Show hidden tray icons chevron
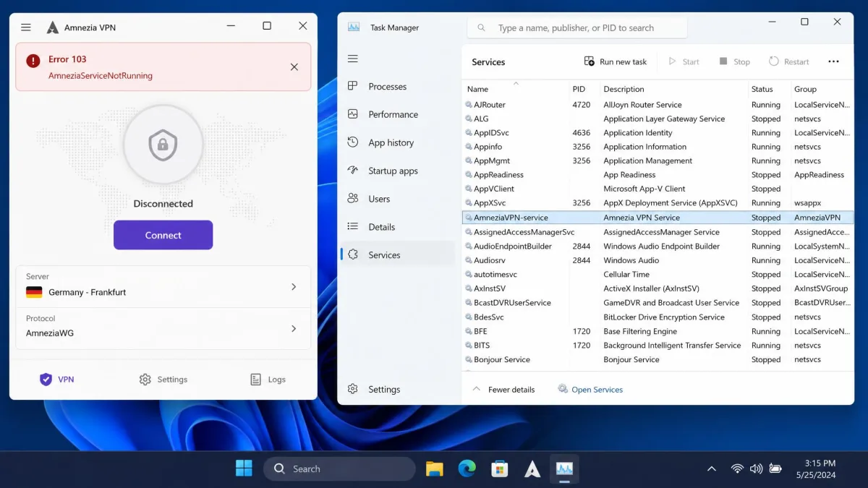The image size is (868, 488). click(x=712, y=468)
